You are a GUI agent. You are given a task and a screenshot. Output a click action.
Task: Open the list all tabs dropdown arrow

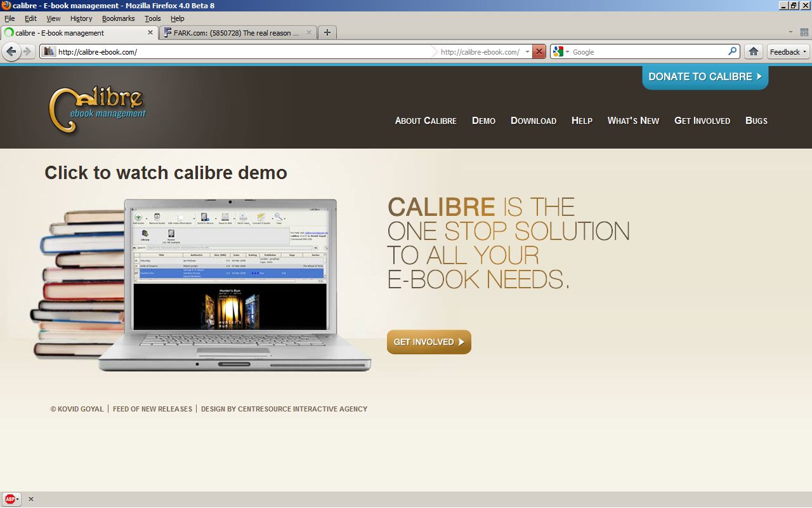pyautogui.click(x=790, y=32)
